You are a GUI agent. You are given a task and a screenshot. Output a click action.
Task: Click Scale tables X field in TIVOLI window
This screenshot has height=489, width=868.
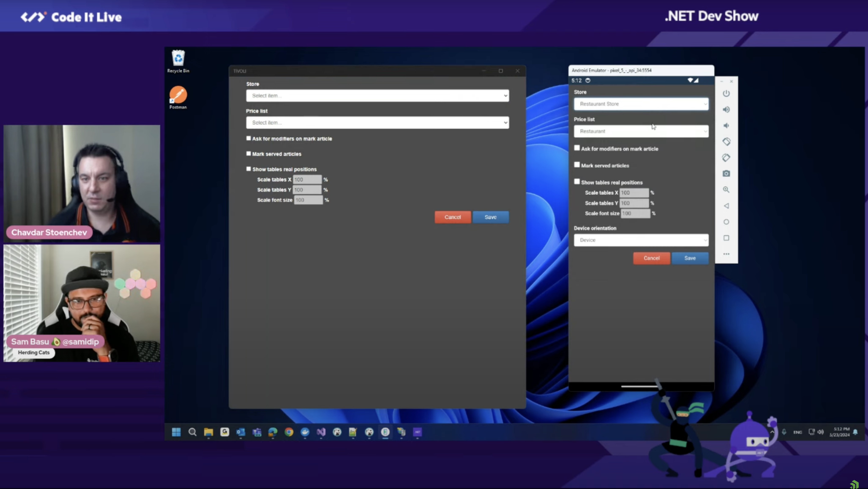point(307,179)
